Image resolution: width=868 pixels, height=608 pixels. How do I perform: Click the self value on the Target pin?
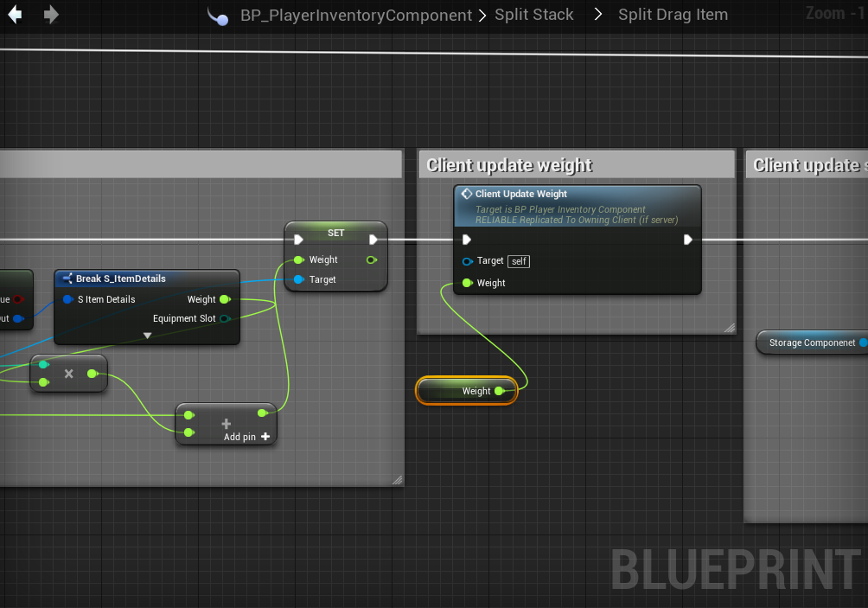519,260
